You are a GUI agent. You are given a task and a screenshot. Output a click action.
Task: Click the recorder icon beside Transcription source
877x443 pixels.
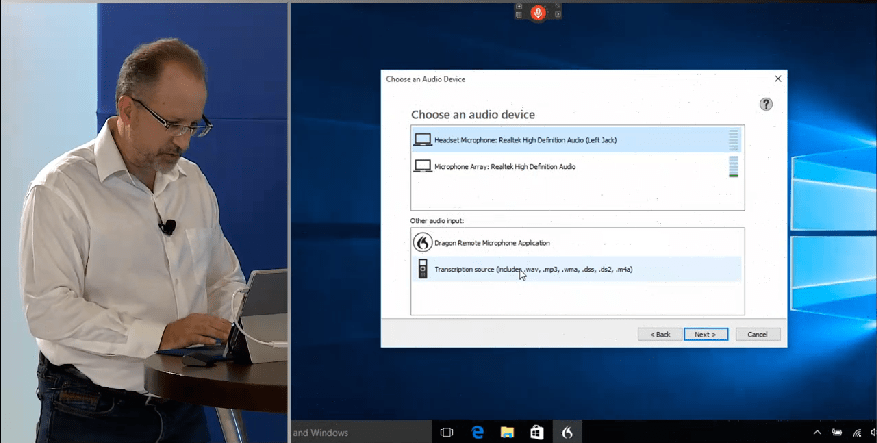pos(423,269)
